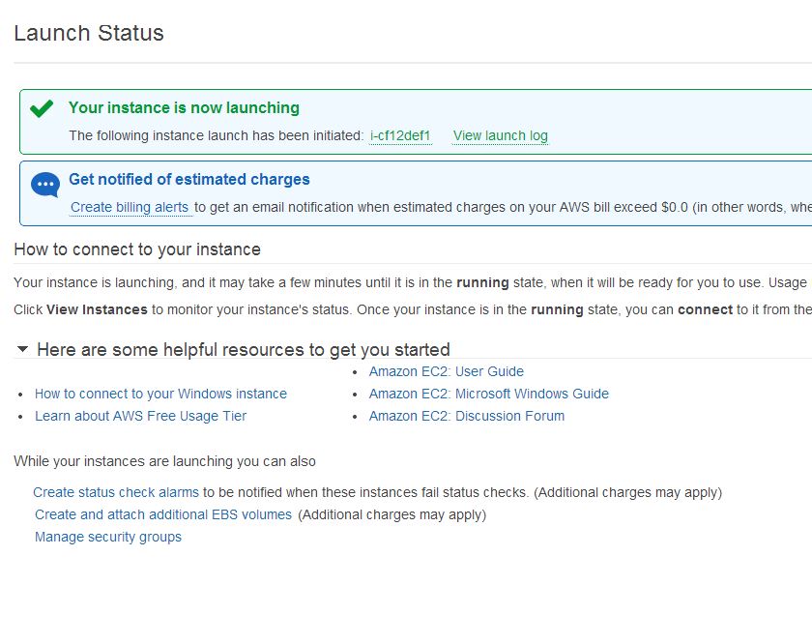
Task: Collapse the helpful resources disclosure triangle
Action: point(22,349)
